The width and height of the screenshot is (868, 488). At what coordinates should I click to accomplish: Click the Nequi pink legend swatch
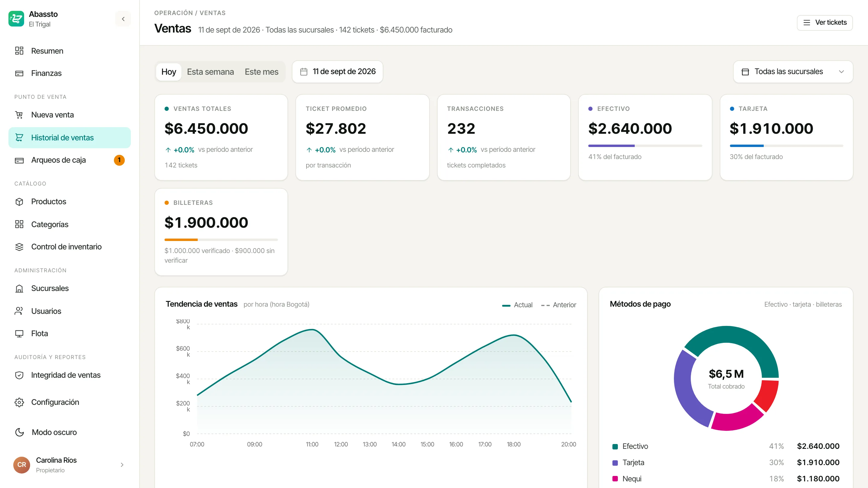pyautogui.click(x=615, y=479)
